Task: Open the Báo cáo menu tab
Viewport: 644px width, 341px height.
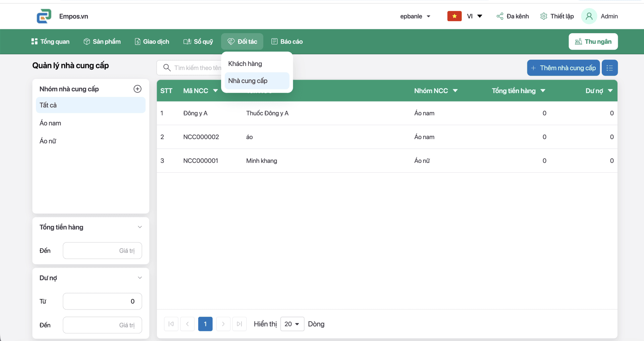Action: point(287,42)
